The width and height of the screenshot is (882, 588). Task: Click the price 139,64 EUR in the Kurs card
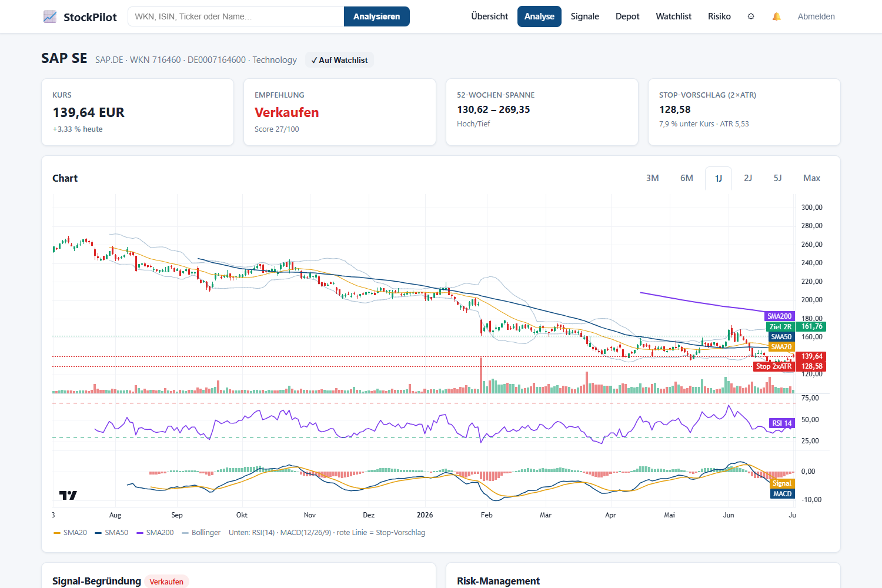[x=89, y=112]
